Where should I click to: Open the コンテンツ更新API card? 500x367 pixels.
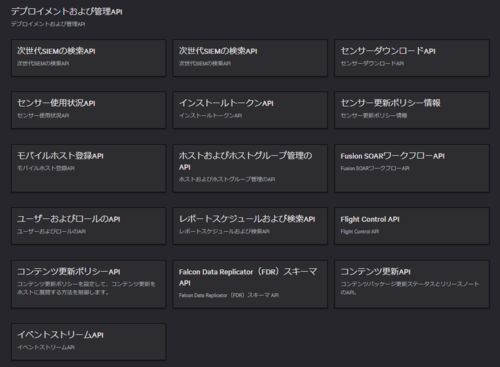pos(412,284)
